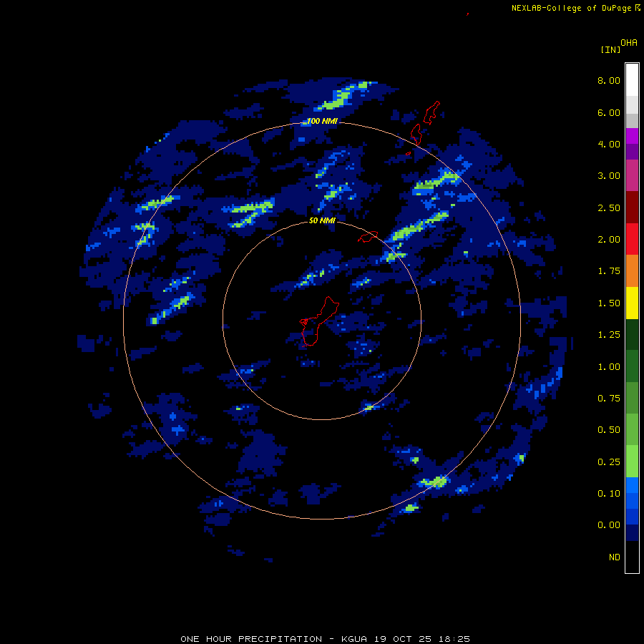
Task: Click the white legend color swatch
Action: click(632, 80)
